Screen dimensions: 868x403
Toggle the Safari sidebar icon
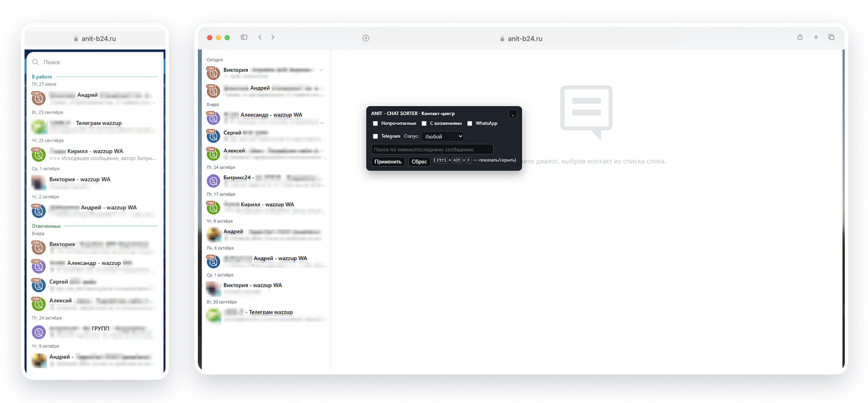[x=244, y=38]
